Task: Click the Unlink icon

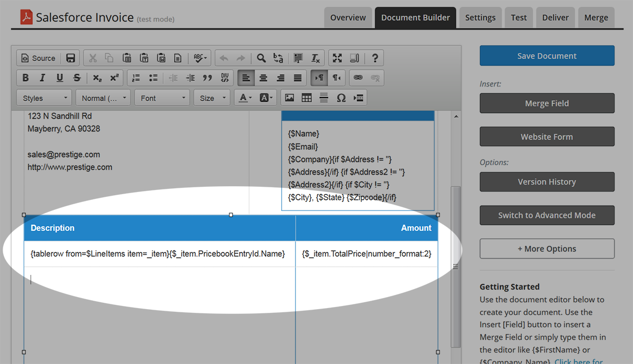Action: coord(376,78)
